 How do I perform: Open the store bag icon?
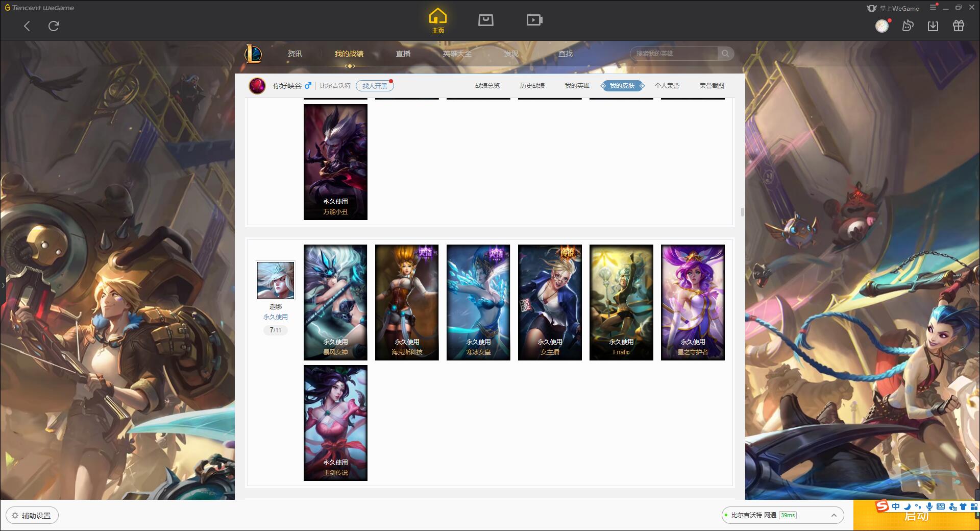(486, 20)
